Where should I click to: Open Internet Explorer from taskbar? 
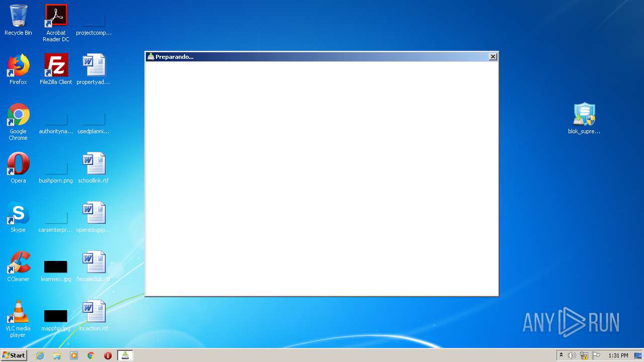click(x=40, y=355)
